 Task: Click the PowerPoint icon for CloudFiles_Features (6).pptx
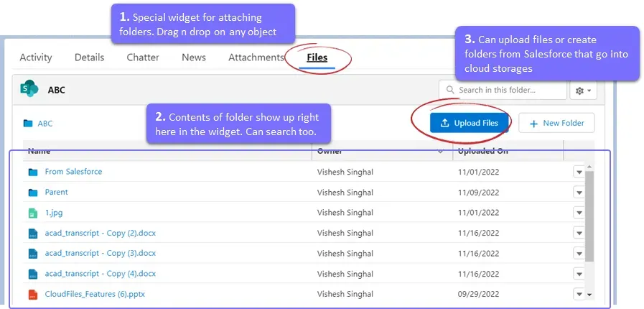click(33, 294)
